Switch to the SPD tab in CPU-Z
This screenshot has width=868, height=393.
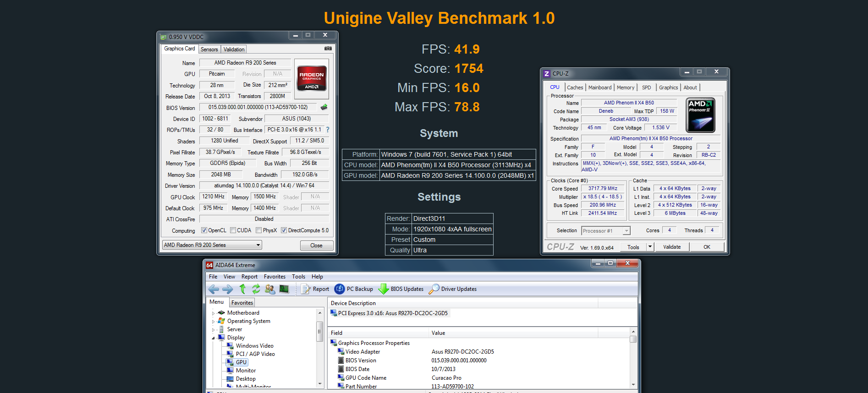point(646,87)
